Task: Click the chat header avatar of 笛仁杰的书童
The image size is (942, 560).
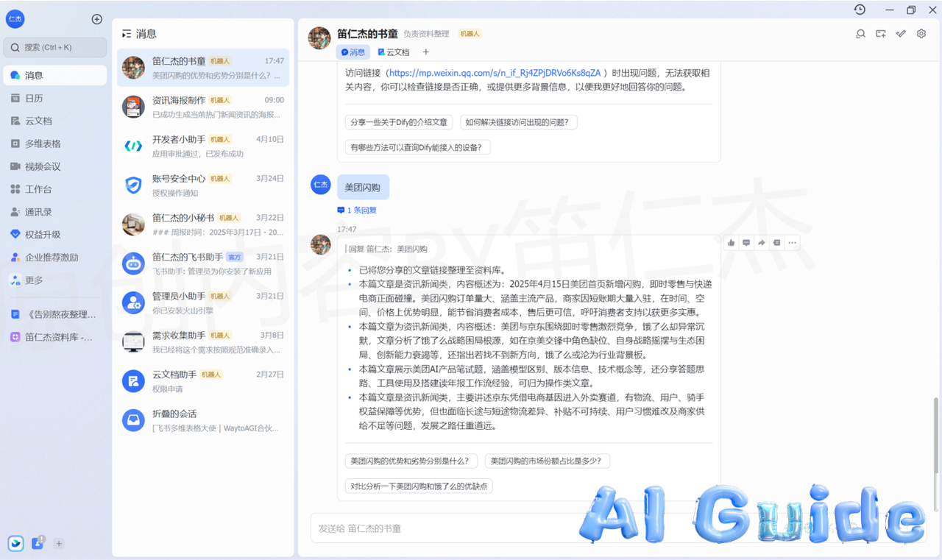Action: [319, 38]
